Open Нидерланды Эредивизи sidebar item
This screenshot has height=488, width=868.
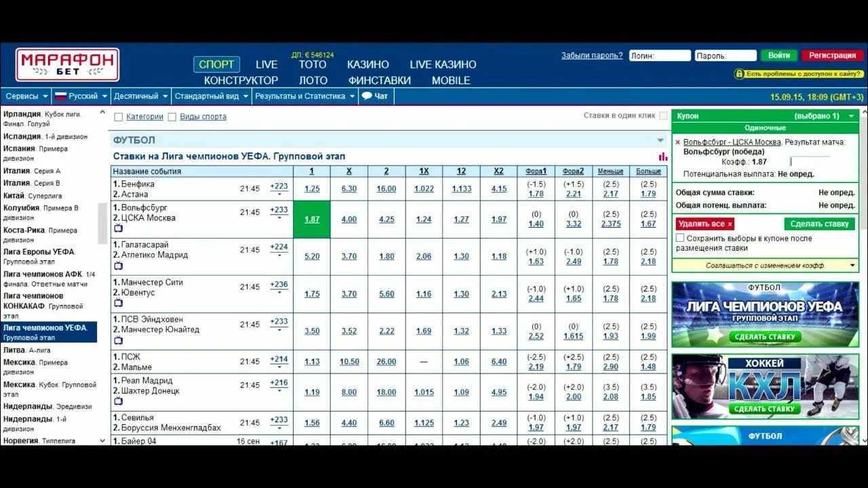pos(47,407)
